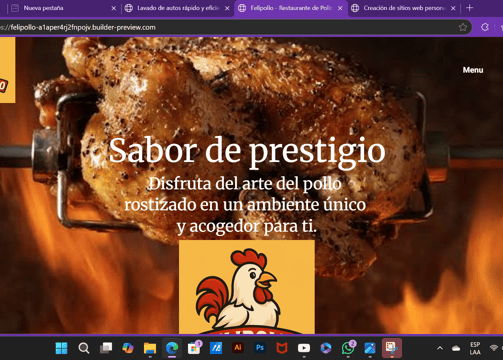Viewport: 503px width, 360px height.
Task: Open Microsoft Store taskbar icon
Action: tap(194, 348)
